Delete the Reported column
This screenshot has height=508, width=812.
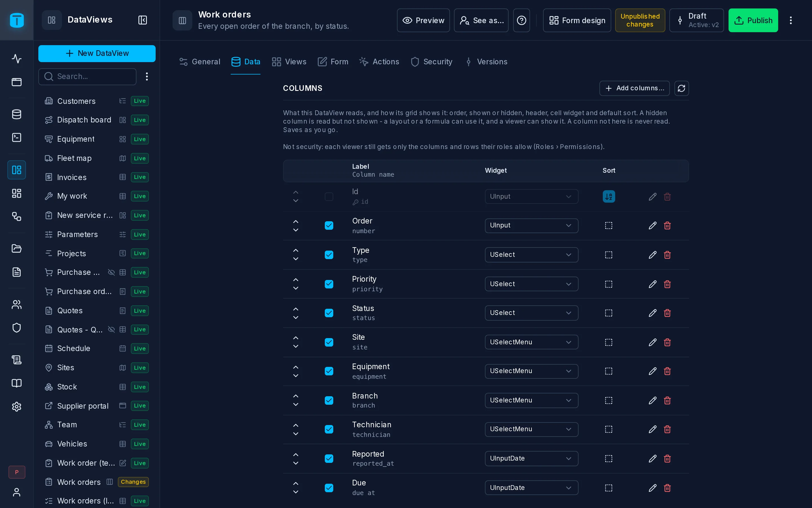coord(667,459)
